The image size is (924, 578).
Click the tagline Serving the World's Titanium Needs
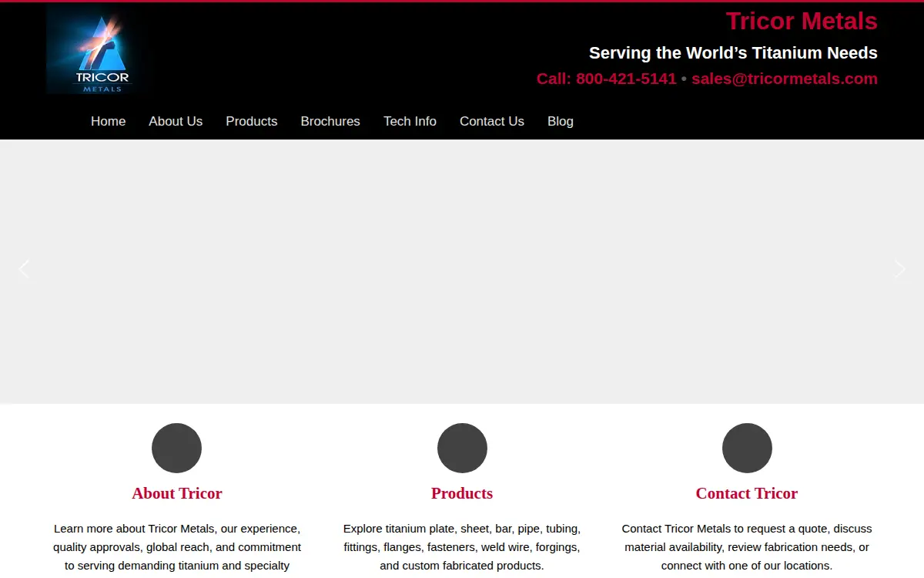[x=733, y=53]
